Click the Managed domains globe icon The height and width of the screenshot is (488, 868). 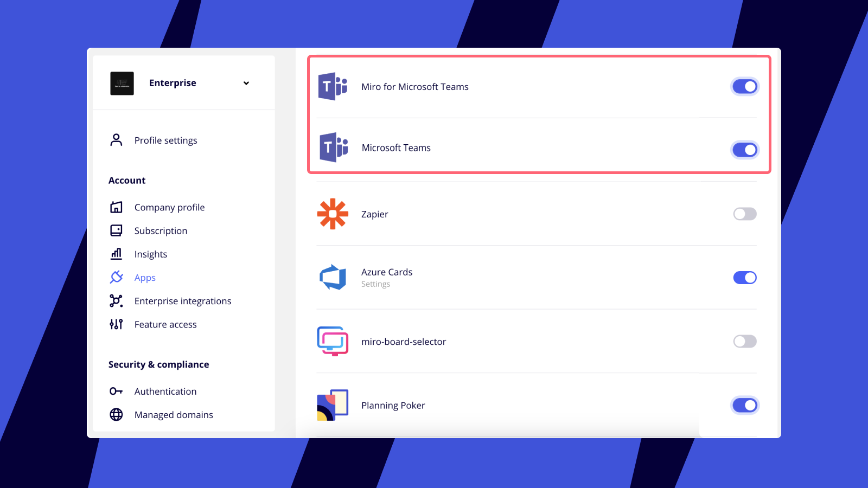tap(116, 415)
